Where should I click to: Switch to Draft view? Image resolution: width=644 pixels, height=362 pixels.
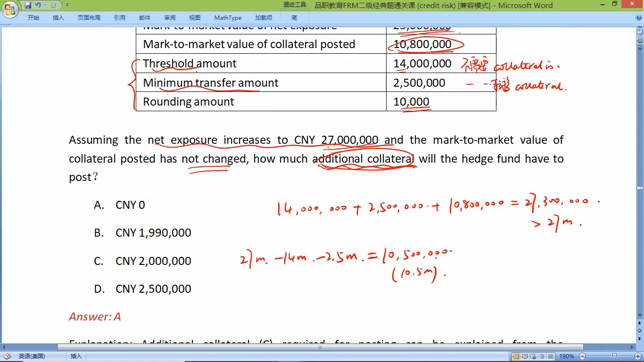coord(550,356)
